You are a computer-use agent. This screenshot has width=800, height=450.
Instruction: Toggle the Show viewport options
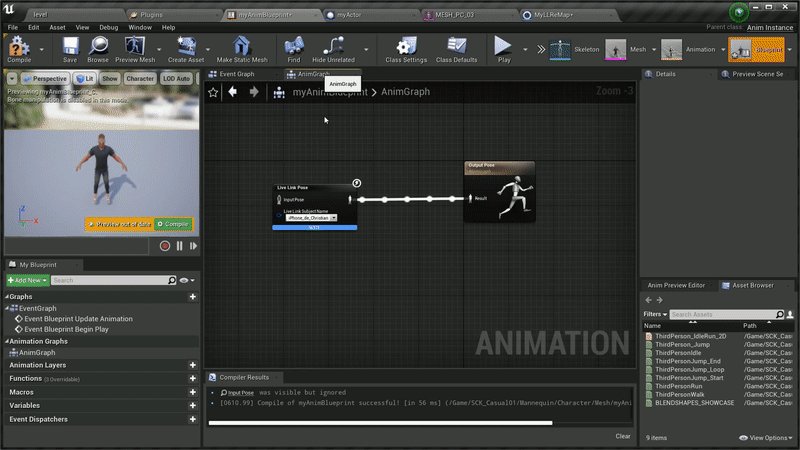tap(110, 79)
